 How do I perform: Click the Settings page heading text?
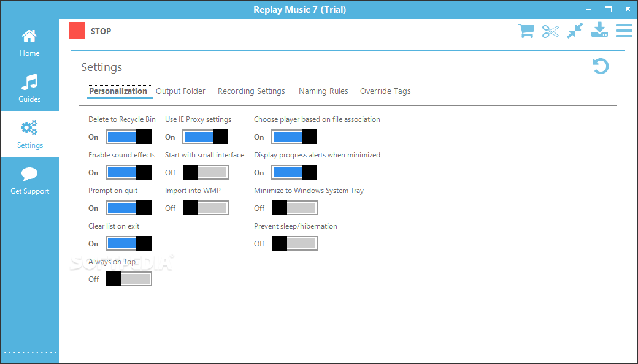(101, 67)
